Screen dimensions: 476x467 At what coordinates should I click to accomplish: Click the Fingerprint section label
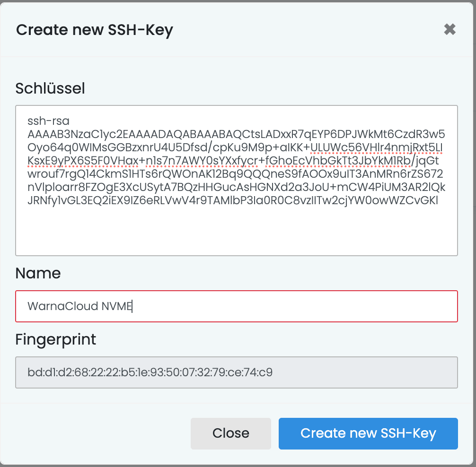pos(56,339)
